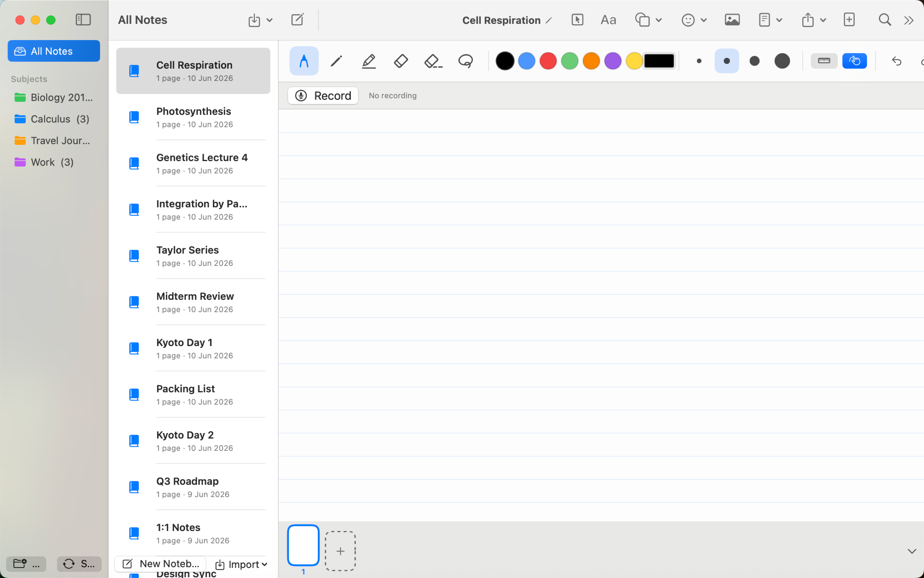Open the Calculus subject folder
The width and height of the screenshot is (924, 578).
click(x=54, y=119)
